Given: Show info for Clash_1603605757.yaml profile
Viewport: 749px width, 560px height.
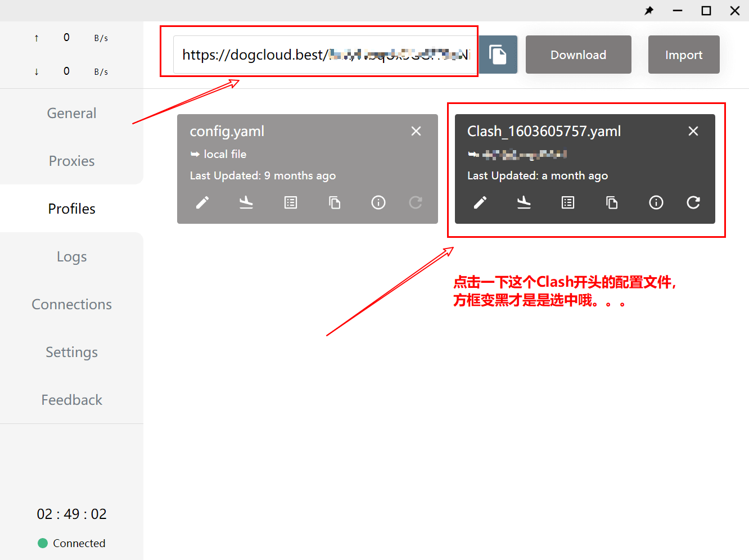Looking at the screenshot, I should pos(656,202).
